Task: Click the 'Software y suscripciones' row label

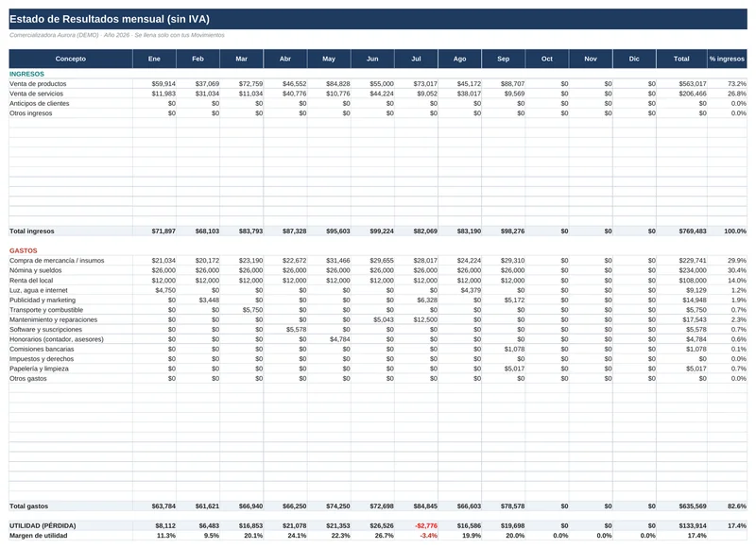Action: click(x=45, y=330)
